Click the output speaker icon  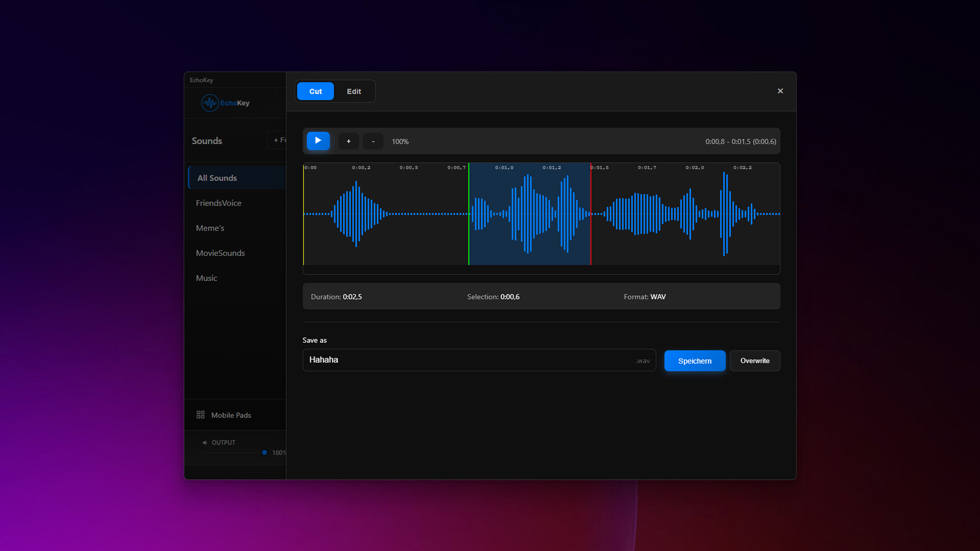coord(205,443)
